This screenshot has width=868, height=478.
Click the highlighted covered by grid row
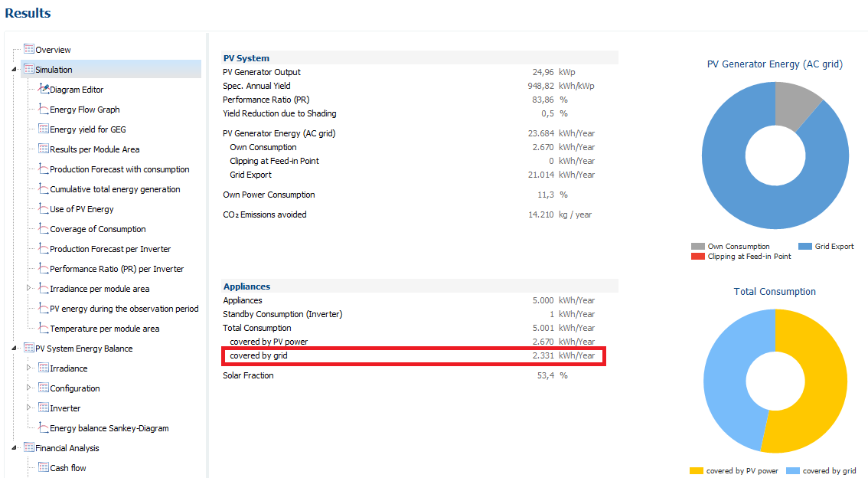(413, 355)
